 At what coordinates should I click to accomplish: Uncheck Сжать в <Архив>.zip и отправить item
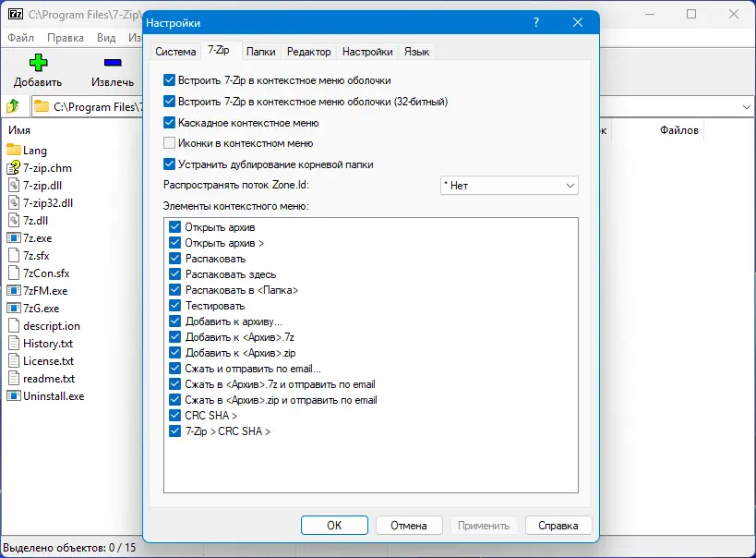click(175, 400)
